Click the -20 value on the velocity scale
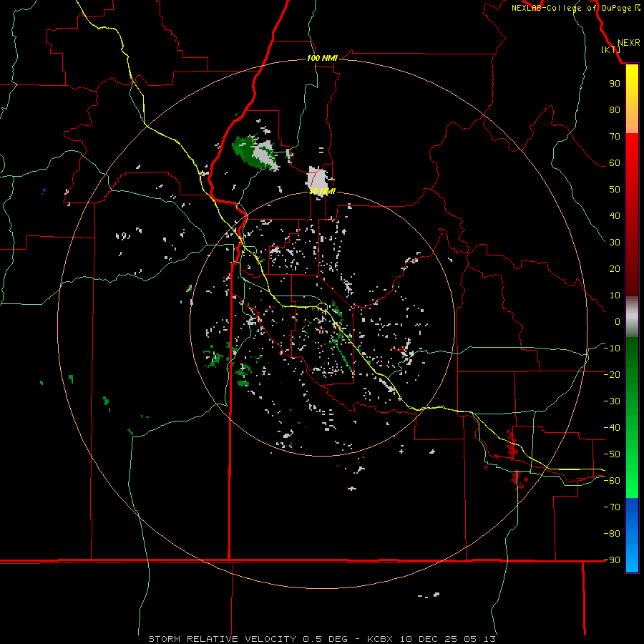644x644 pixels. point(612,374)
